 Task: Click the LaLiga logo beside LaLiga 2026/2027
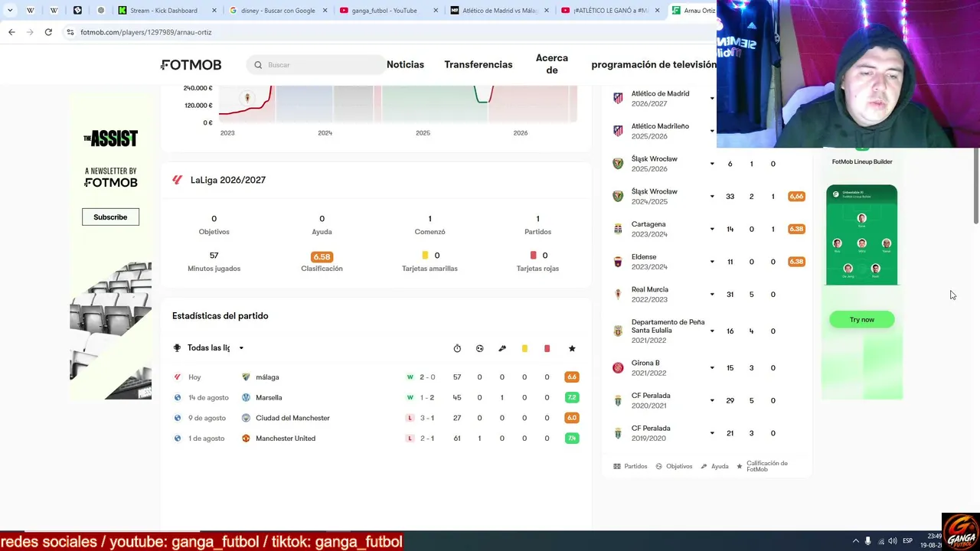pyautogui.click(x=178, y=180)
